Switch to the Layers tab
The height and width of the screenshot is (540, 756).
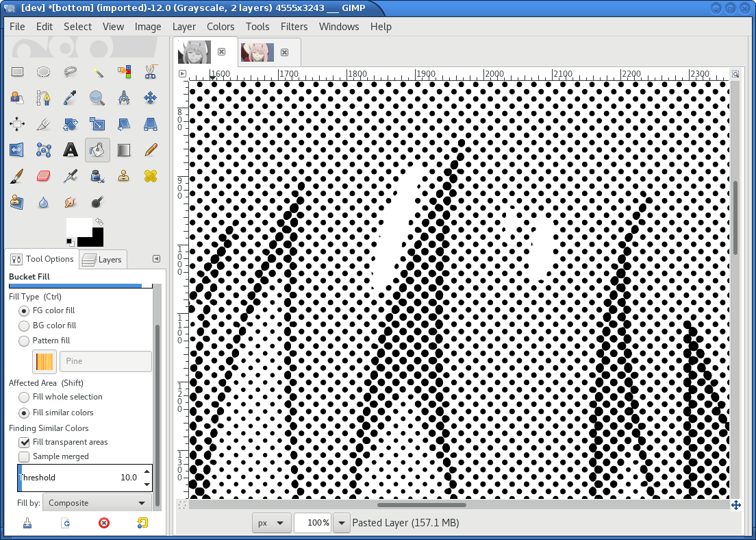(102, 259)
